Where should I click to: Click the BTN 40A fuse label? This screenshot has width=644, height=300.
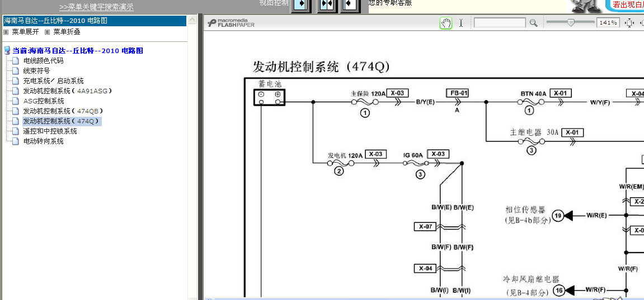click(x=534, y=94)
